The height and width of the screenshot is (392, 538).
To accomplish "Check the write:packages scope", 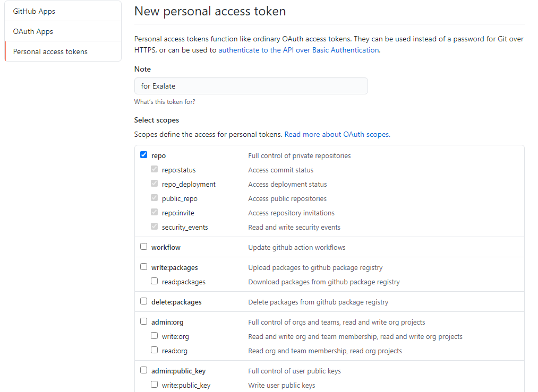I will (x=143, y=267).
